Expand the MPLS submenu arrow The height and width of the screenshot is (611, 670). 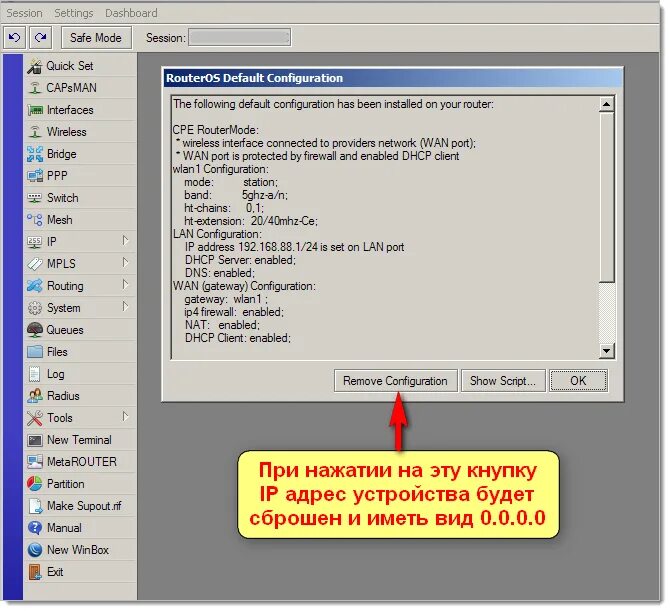125,263
